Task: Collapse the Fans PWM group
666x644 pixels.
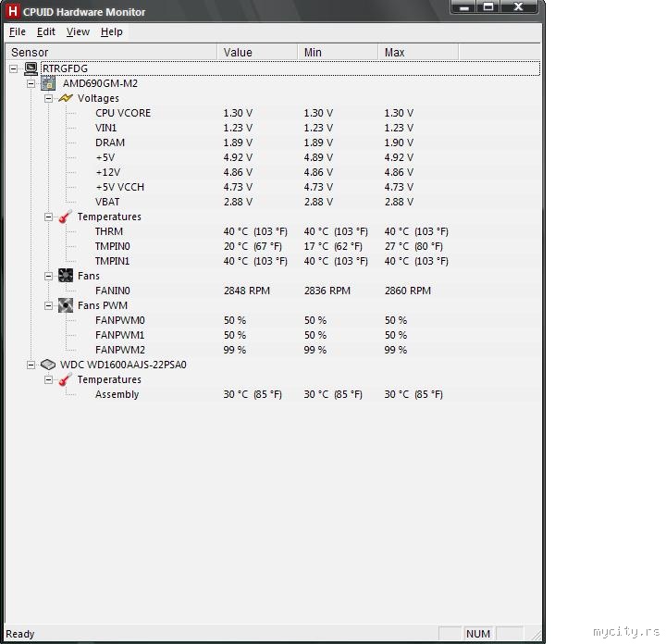Action: coord(48,305)
